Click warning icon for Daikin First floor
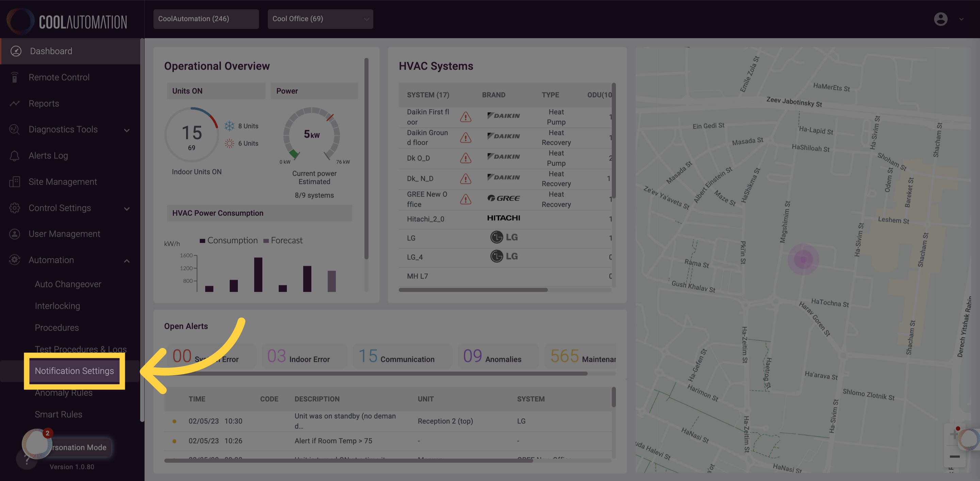 [465, 117]
